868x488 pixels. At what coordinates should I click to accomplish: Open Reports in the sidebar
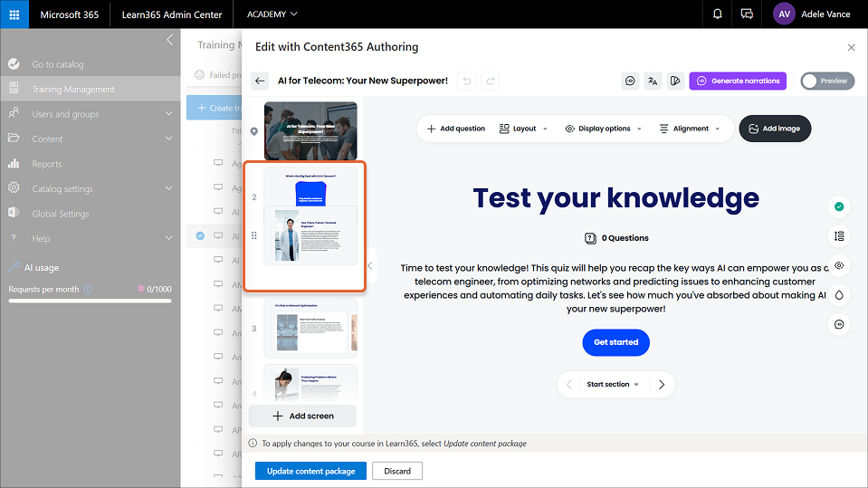click(x=47, y=164)
